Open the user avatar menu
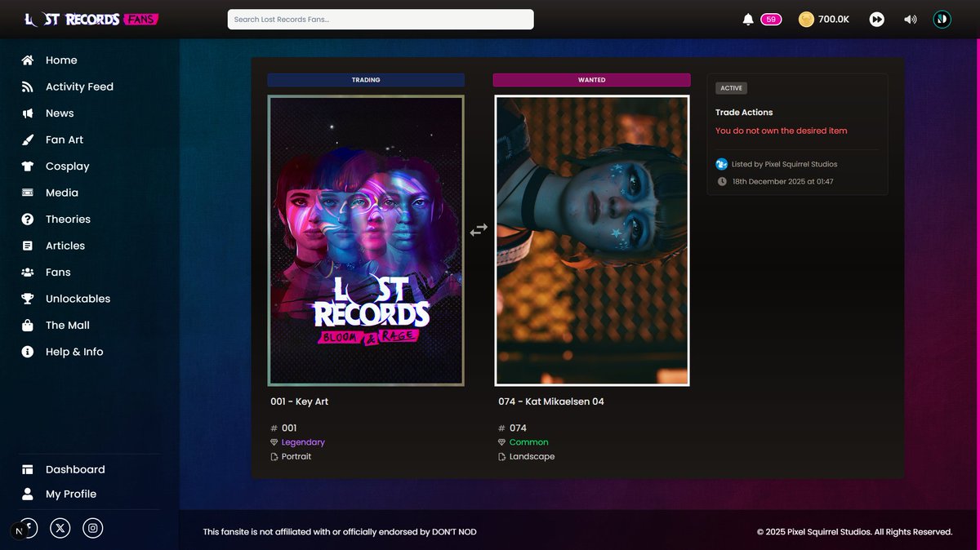 point(942,20)
